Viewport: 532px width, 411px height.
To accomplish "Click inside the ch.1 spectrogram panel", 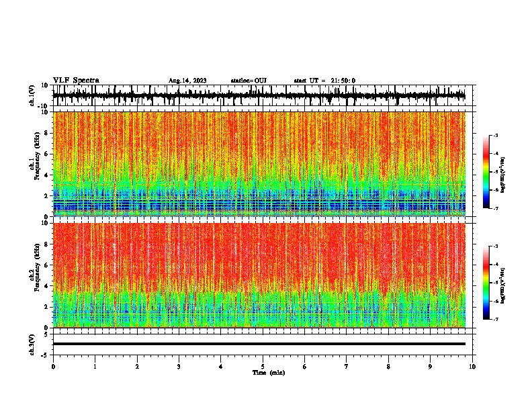I will coord(259,164).
